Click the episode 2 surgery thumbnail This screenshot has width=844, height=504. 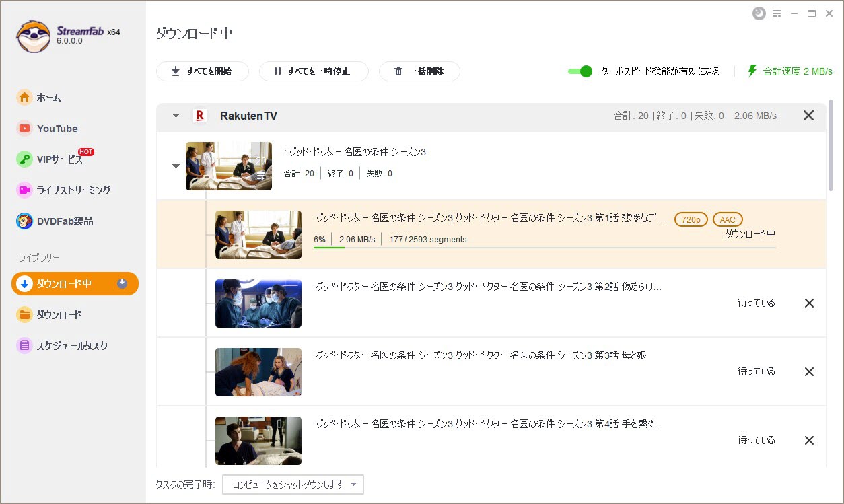tap(258, 303)
